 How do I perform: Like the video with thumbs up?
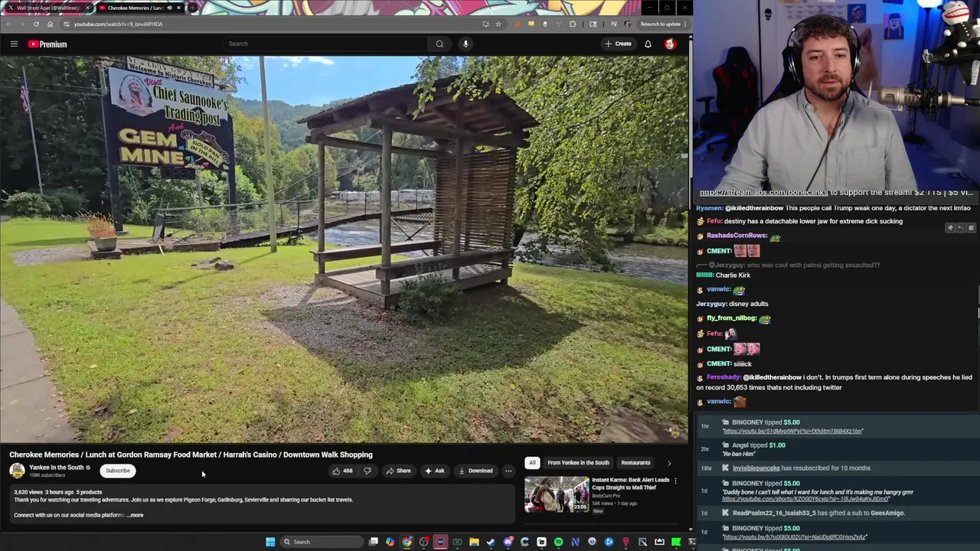point(342,471)
